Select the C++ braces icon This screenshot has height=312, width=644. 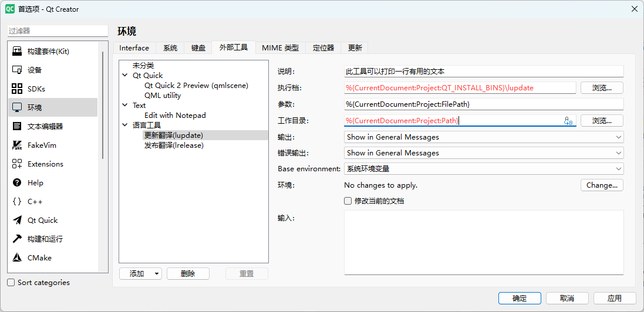pos(17,202)
